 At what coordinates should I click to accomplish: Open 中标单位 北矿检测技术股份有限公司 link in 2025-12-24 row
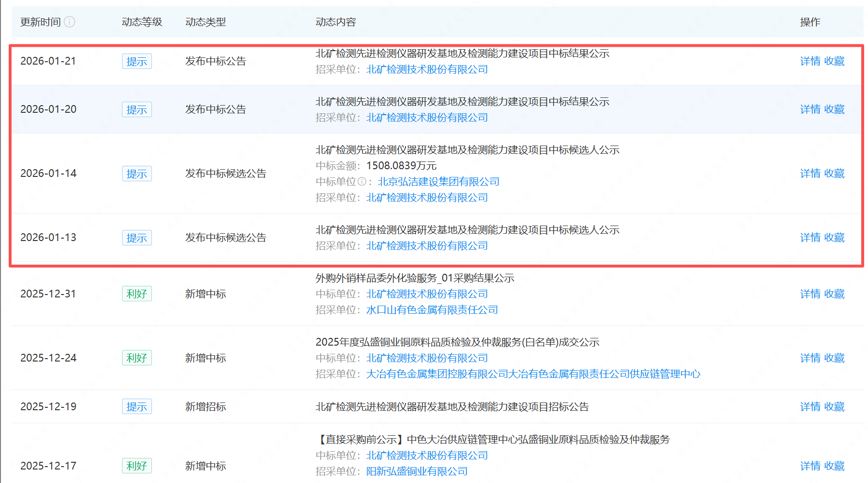click(427, 358)
